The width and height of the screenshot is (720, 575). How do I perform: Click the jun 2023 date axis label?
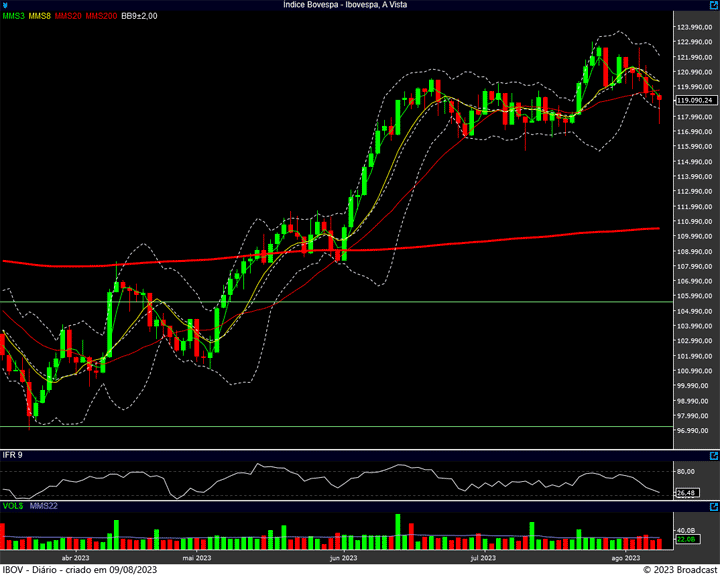[x=343, y=558]
